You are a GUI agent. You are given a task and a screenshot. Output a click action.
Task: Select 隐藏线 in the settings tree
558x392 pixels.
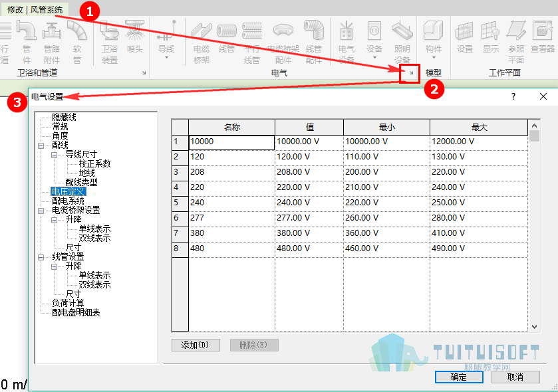pyautogui.click(x=64, y=118)
